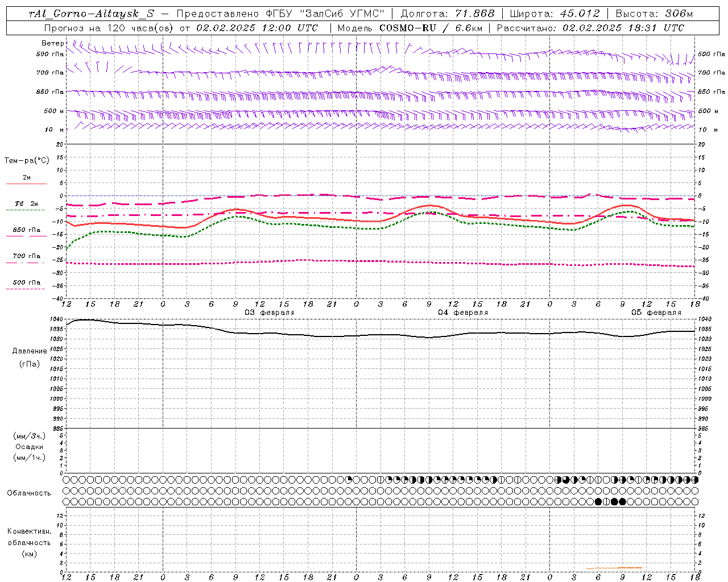Click the Ветер section label
The height and width of the screenshot is (582, 728).
coord(52,43)
